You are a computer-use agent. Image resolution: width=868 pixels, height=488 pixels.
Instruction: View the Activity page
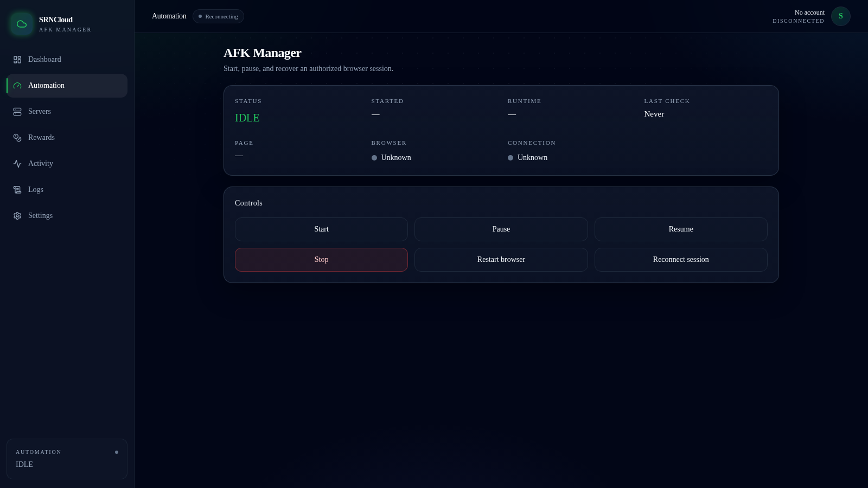[x=67, y=164]
